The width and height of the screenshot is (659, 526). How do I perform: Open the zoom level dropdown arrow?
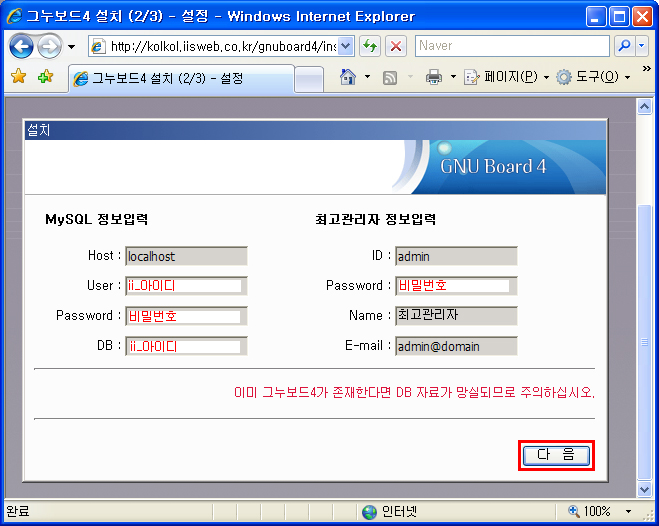[628, 511]
